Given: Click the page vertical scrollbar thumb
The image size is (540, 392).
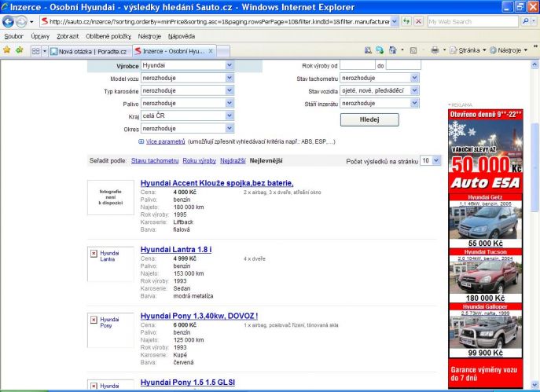Looking at the screenshot, I should tap(534, 167).
